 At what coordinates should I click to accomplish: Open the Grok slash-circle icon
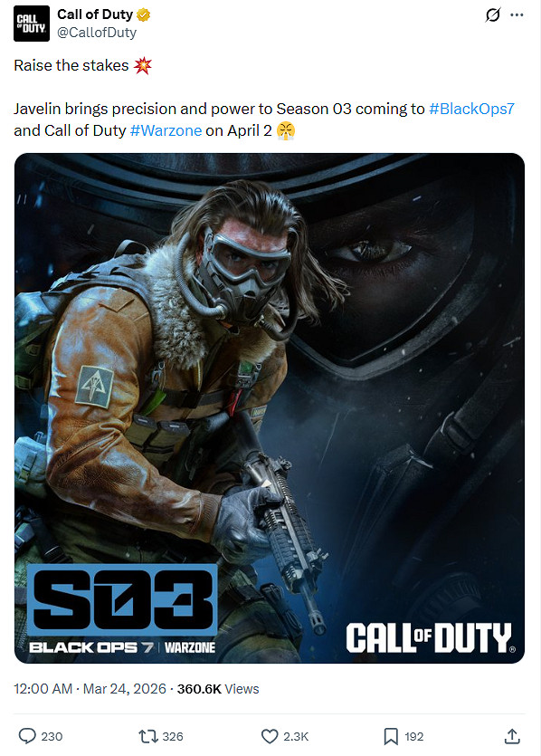click(493, 15)
